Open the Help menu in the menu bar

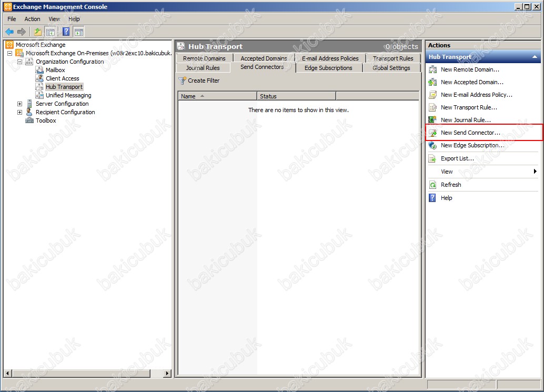point(74,19)
